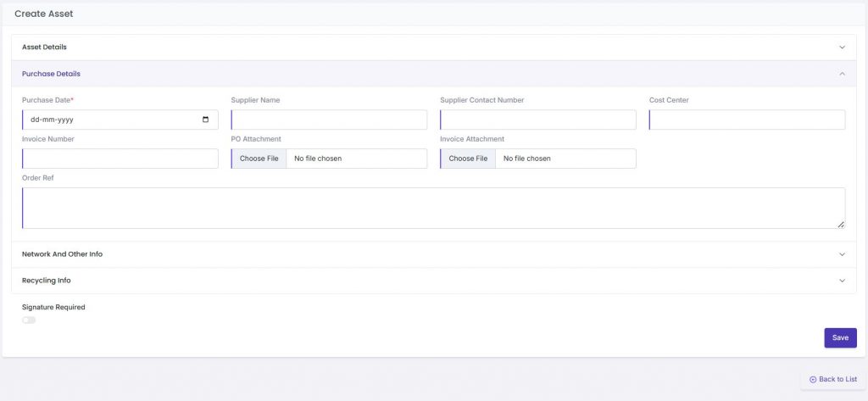868x401 pixels.
Task: Go Back to List
Action: 837,380
